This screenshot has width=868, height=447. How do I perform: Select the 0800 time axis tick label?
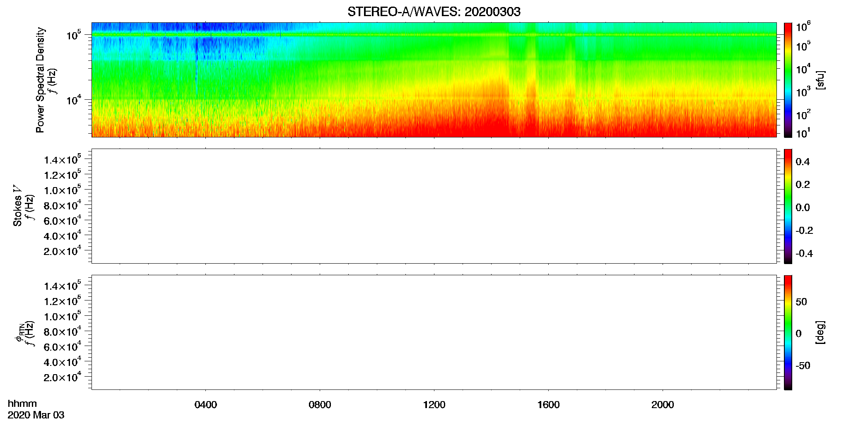point(320,405)
